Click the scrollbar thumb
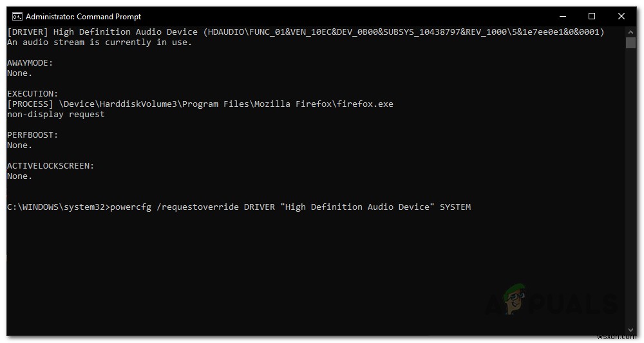The width and height of the screenshot is (644, 343). (x=630, y=42)
